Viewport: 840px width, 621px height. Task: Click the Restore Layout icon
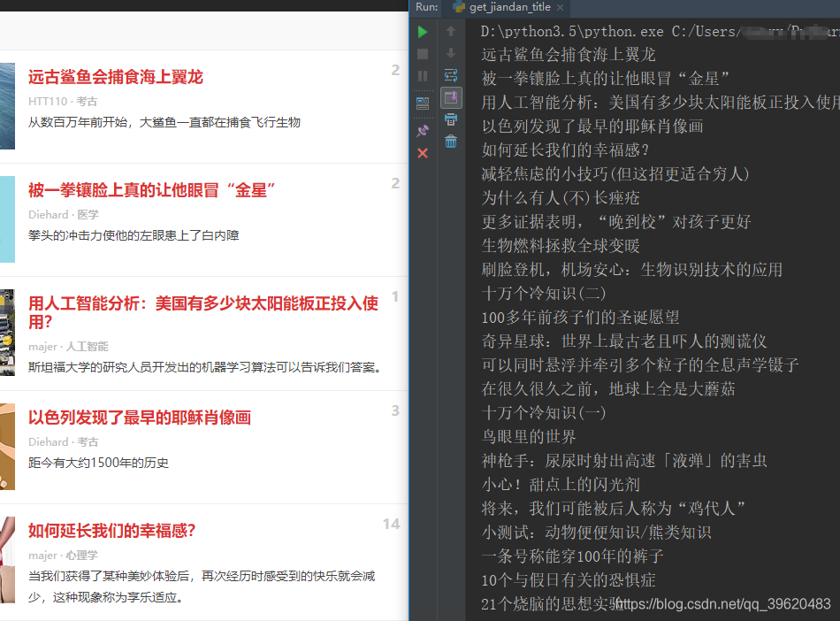point(423,103)
